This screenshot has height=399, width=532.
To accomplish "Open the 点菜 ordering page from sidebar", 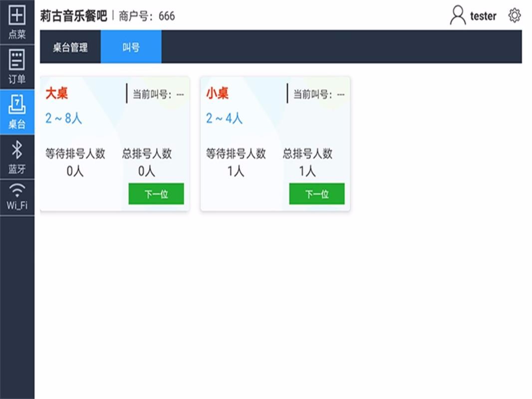I will click(17, 22).
